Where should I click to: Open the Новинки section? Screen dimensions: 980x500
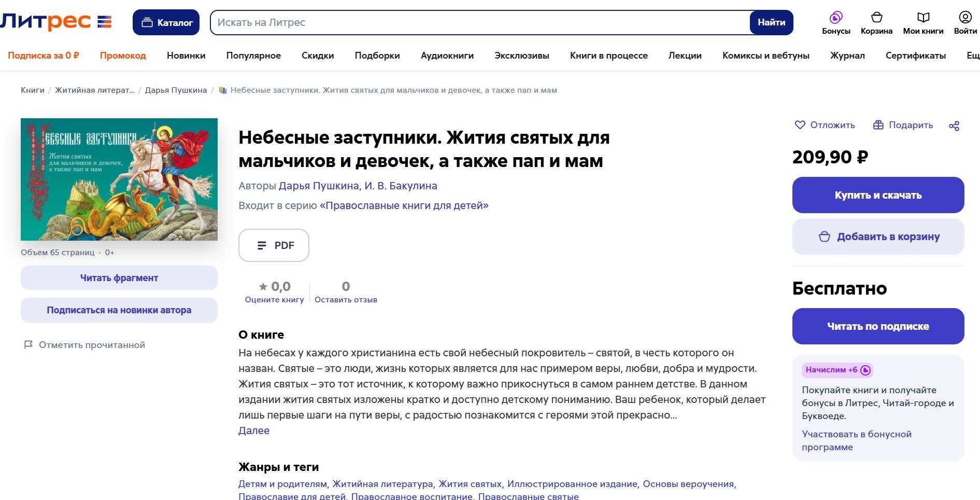pos(186,55)
